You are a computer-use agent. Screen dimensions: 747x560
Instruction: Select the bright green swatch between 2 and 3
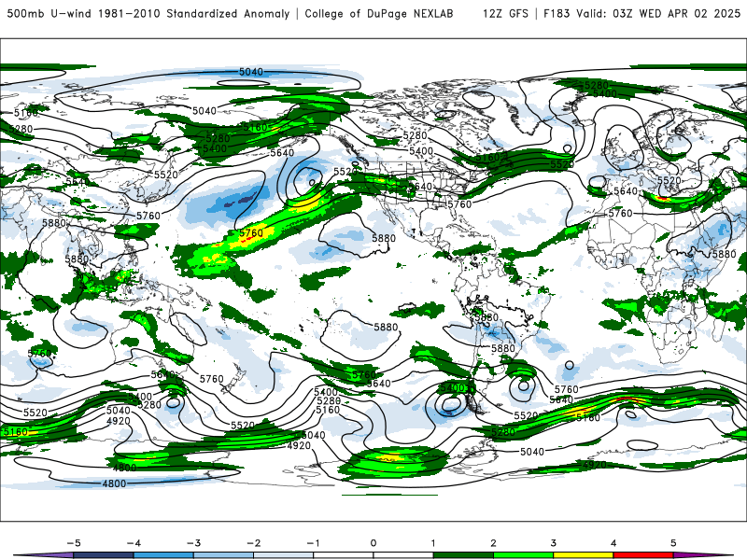coord(523,555)
